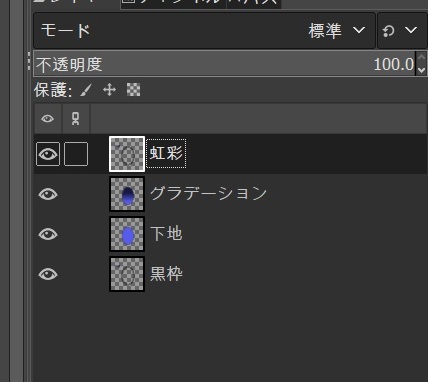Hide the 下地 layer
This screenshot has width=428, height=382.
pos(48,234)
